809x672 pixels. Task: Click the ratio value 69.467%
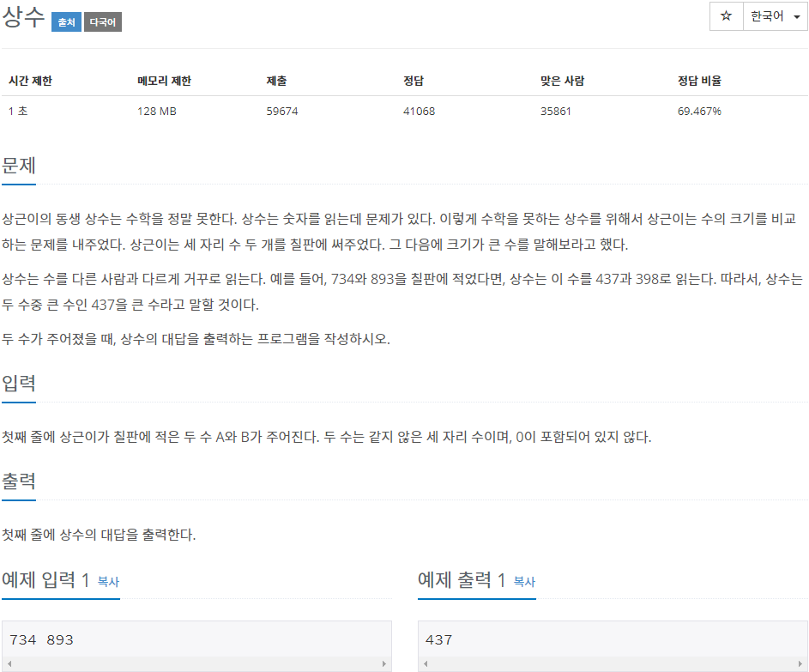click(x=699, y=111)
